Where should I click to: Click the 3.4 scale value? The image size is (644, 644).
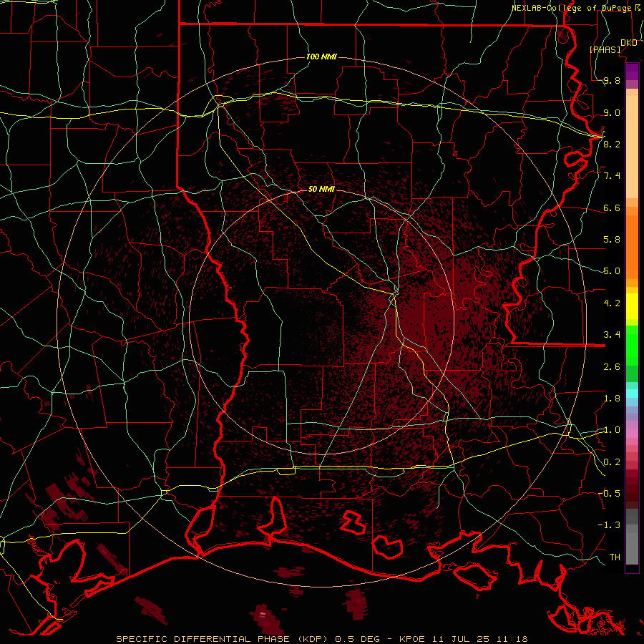(x=612, y=335)
